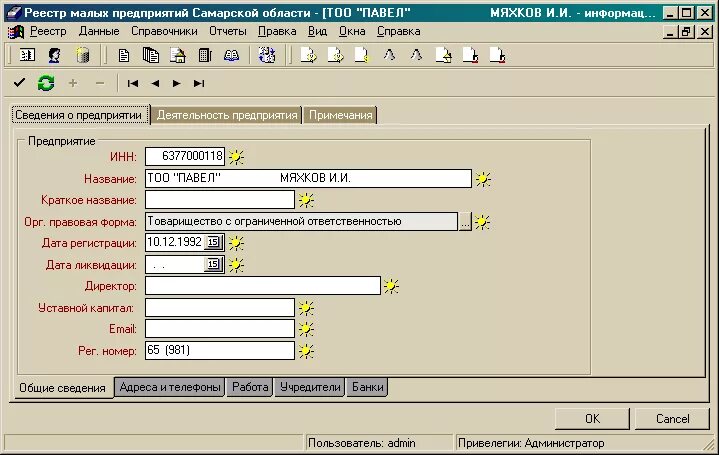Go to the previous record
The width and height of the screenshot is (719, 455).
(155, 83)
